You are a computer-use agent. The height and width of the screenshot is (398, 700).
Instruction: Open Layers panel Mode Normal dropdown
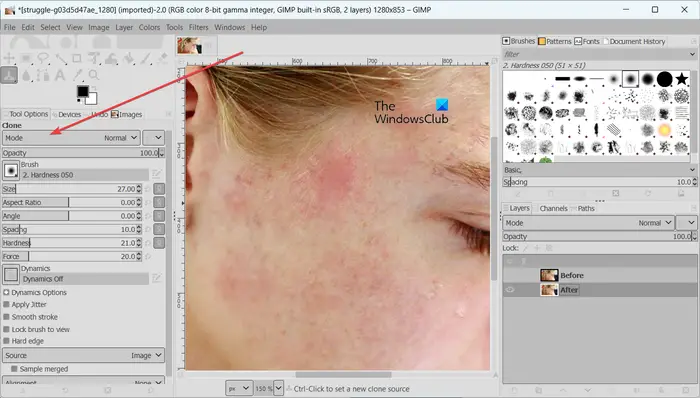click(x=588, y=223)
